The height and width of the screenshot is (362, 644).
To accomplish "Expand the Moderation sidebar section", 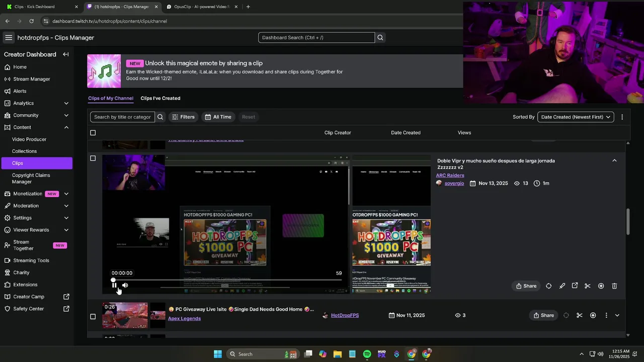I will coord(66,206).
